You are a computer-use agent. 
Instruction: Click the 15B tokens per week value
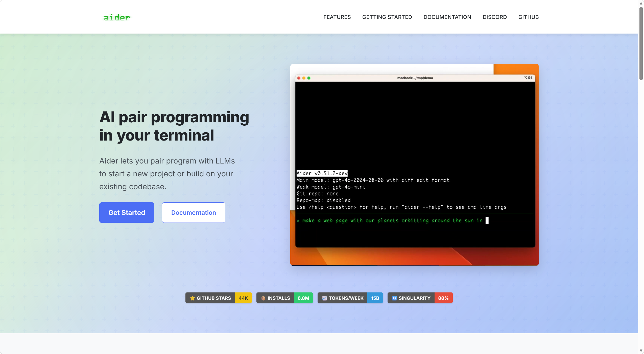pos(375,298)
